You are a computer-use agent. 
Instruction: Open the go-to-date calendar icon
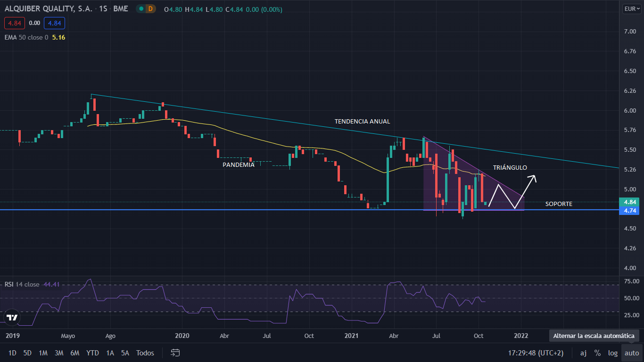[x=175, y=353]
